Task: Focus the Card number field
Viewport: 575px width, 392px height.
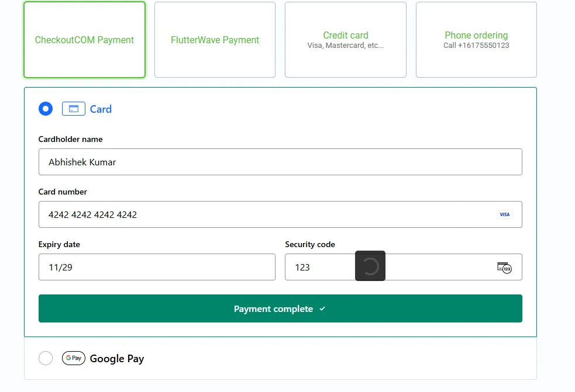Action: (x=280, y=214)
